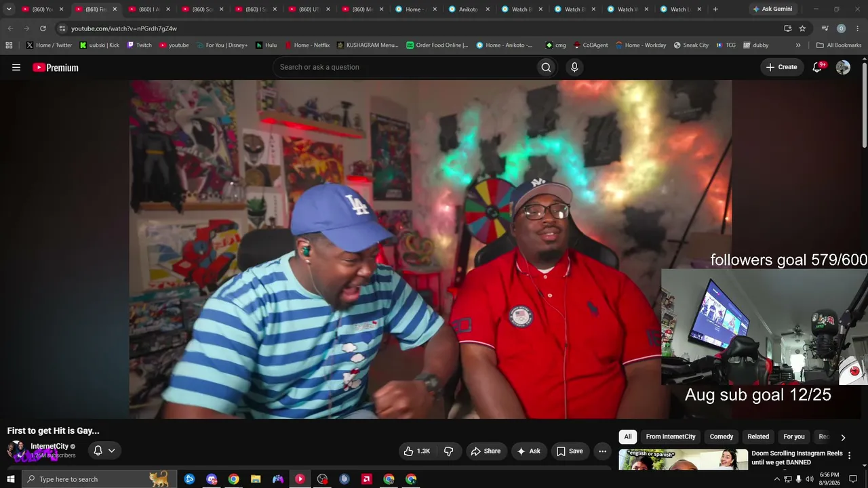Select the Related filter chip

tap(758, 436)
